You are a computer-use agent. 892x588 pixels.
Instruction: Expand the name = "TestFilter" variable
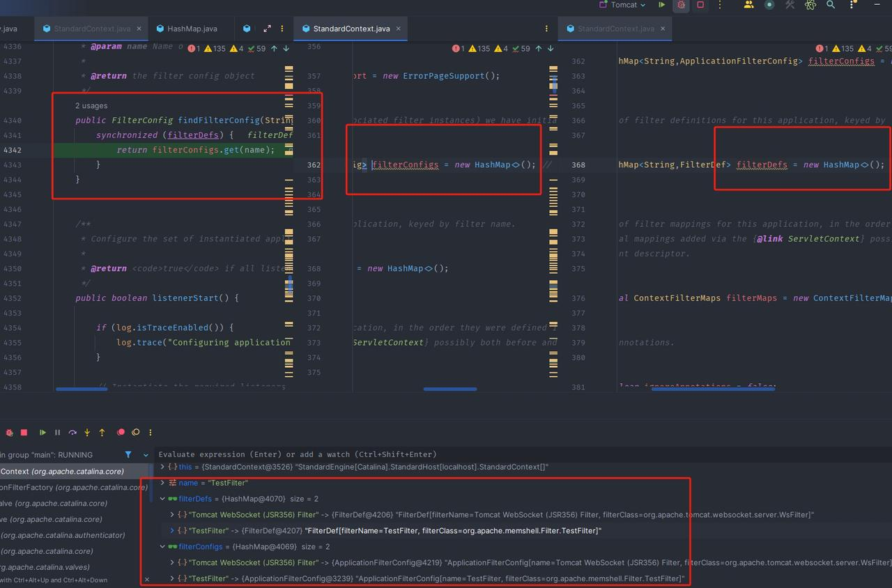163,483
